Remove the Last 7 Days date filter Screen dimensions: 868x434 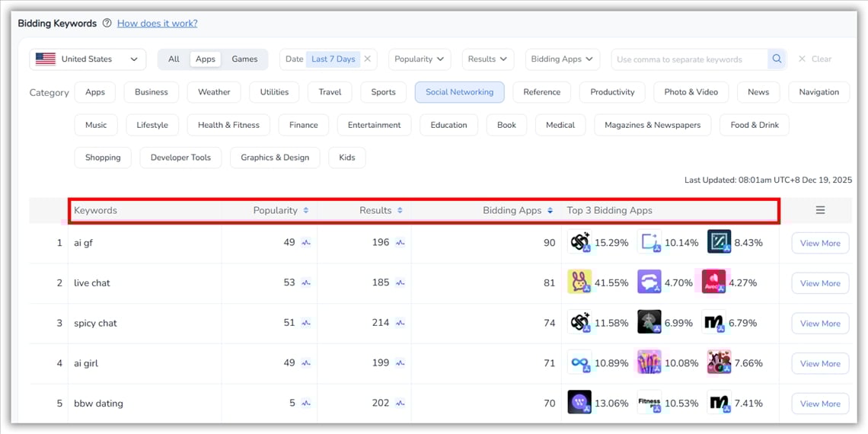pyautogui.click(x=367, y=59)
